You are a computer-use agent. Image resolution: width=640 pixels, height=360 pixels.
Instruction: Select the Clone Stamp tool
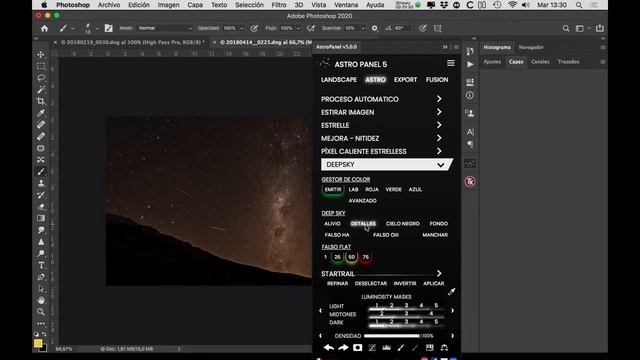41,183
